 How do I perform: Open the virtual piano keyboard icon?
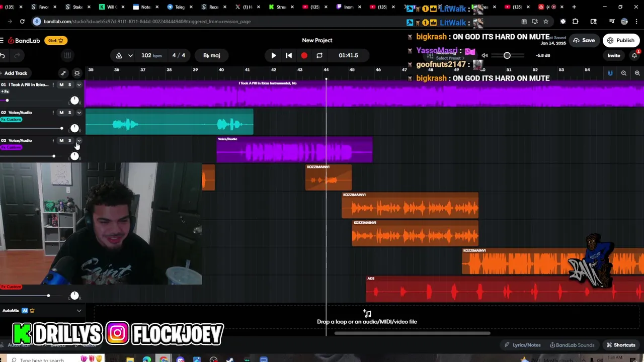[x=67, y=55]
